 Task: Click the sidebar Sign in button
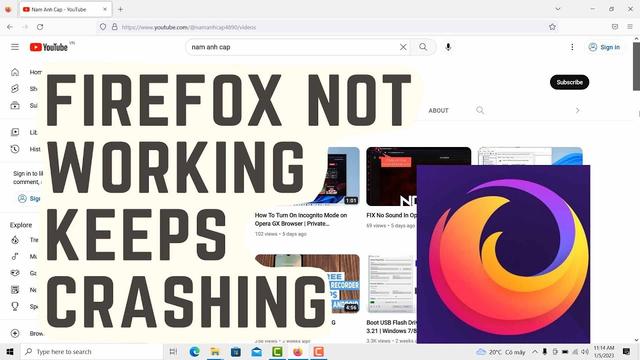pyautogui.click(x=29, y=199)
